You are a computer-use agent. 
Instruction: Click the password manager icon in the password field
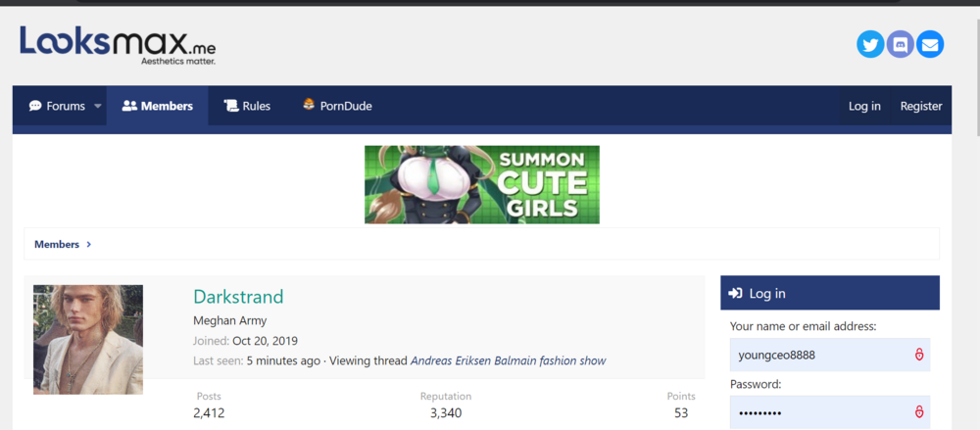pyautogui.click(x=919, y=412)
